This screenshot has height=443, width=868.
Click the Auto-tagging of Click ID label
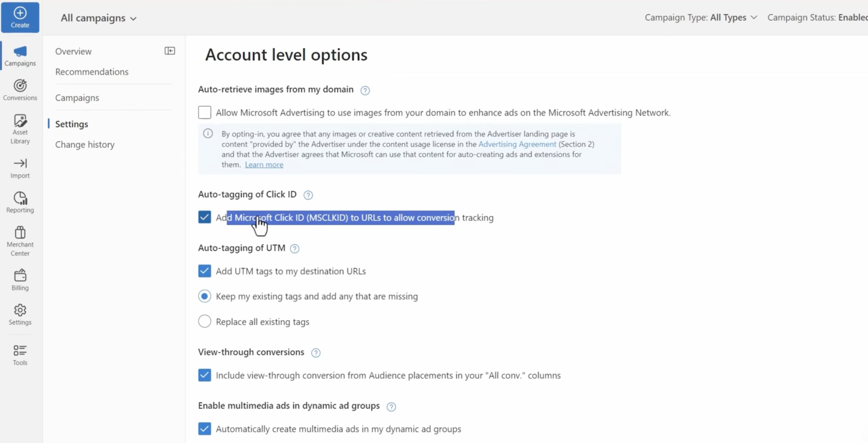pyautogui.click(x=247, y=194)
